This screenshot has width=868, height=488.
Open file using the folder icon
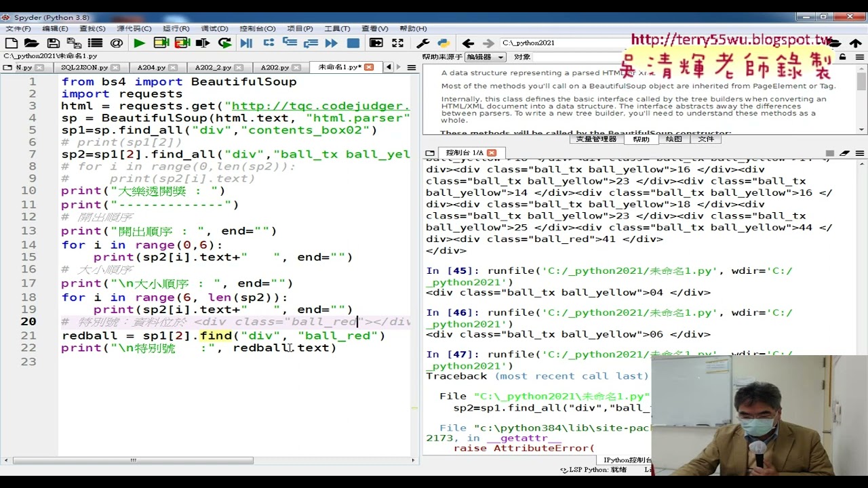click(x=32, y=43)
